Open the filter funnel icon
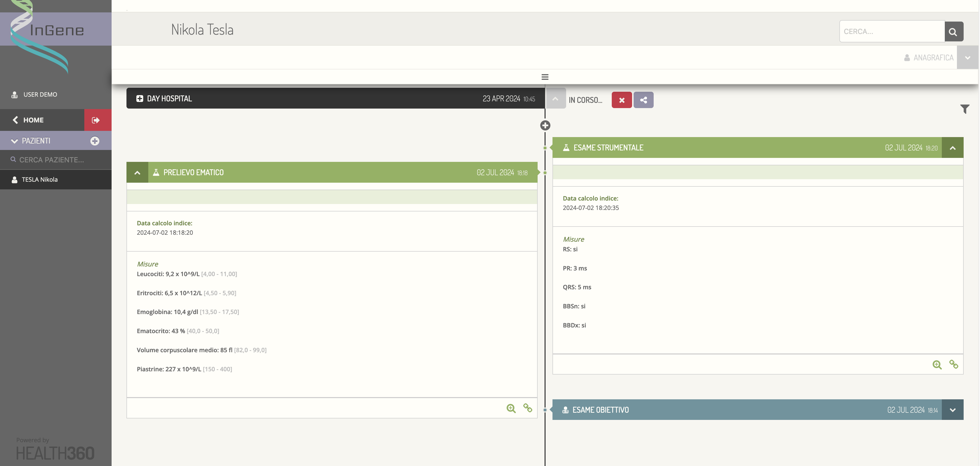980x466 pixels. point(964,109)
